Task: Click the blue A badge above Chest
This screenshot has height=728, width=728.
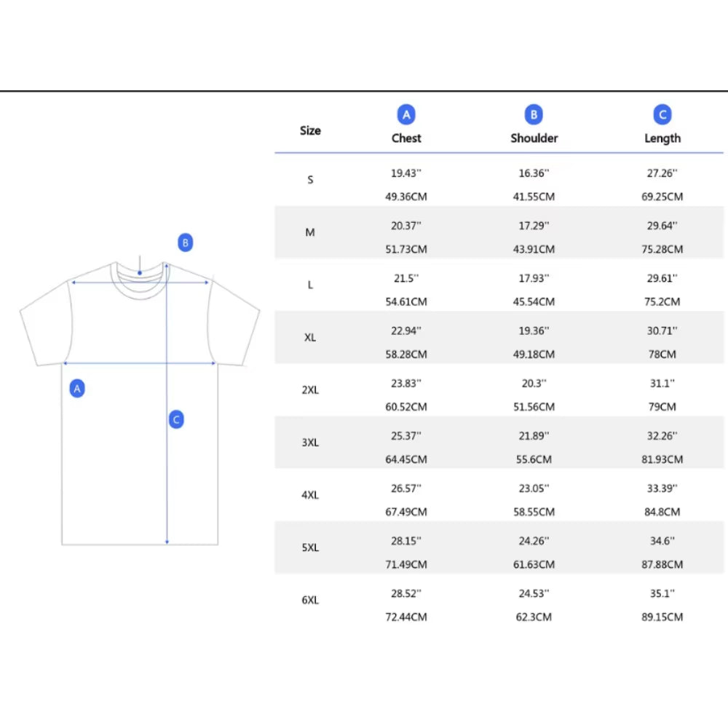Action: point(406,114)
